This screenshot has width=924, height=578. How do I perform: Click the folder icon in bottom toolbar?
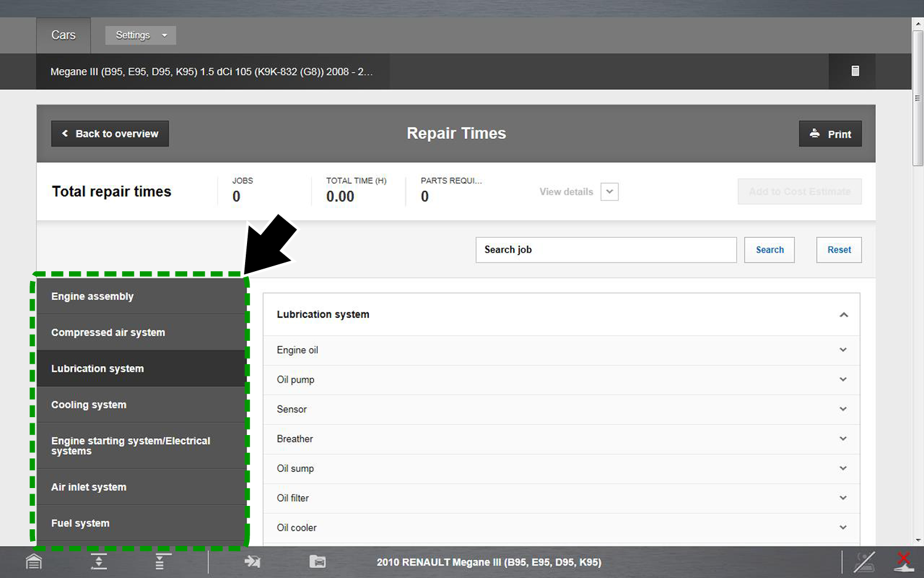tap(317, 561)
